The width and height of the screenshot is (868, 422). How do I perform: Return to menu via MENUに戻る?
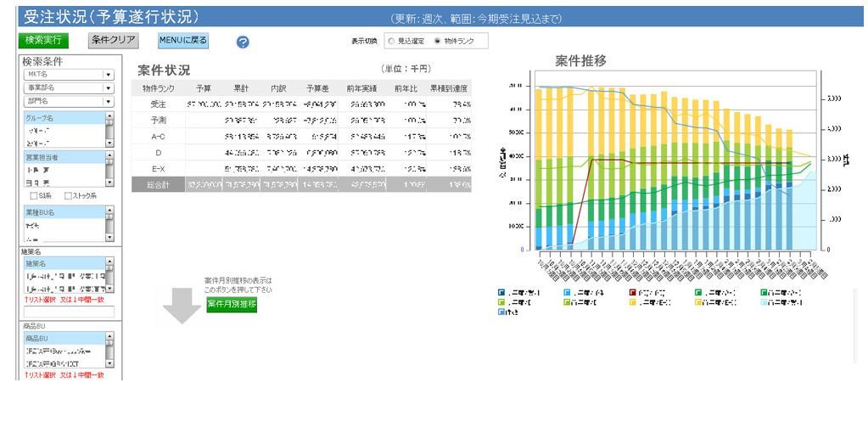point(182,40)
